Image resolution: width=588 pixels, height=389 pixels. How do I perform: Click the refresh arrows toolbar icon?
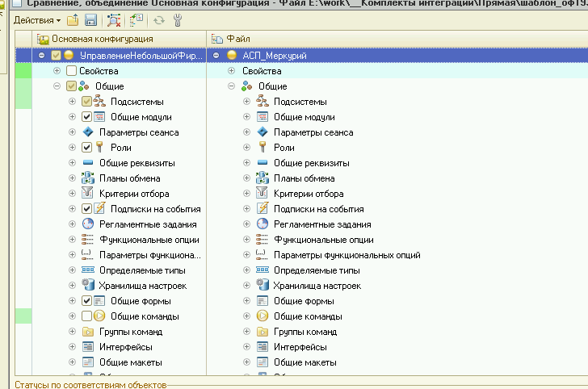pyautogui.click(x=158, y=19)
